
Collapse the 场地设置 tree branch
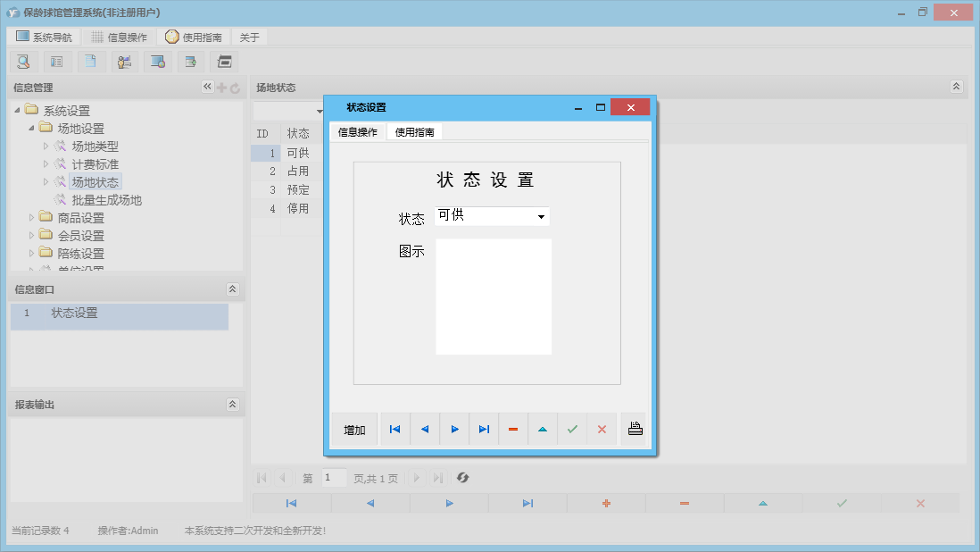[32, 128]
